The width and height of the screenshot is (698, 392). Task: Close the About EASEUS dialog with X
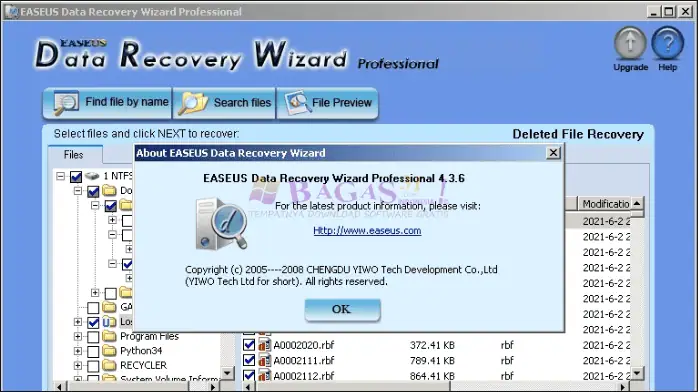tap(553, 153)
